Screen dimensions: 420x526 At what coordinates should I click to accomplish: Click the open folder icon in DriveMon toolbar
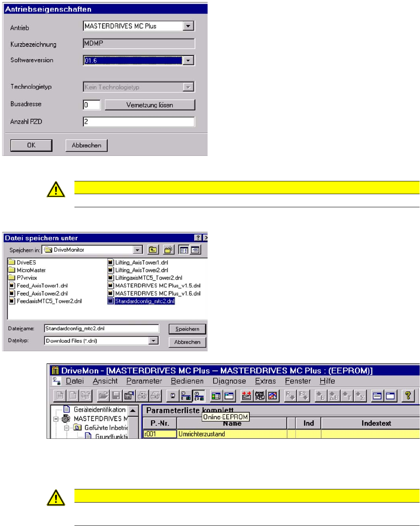103,396
